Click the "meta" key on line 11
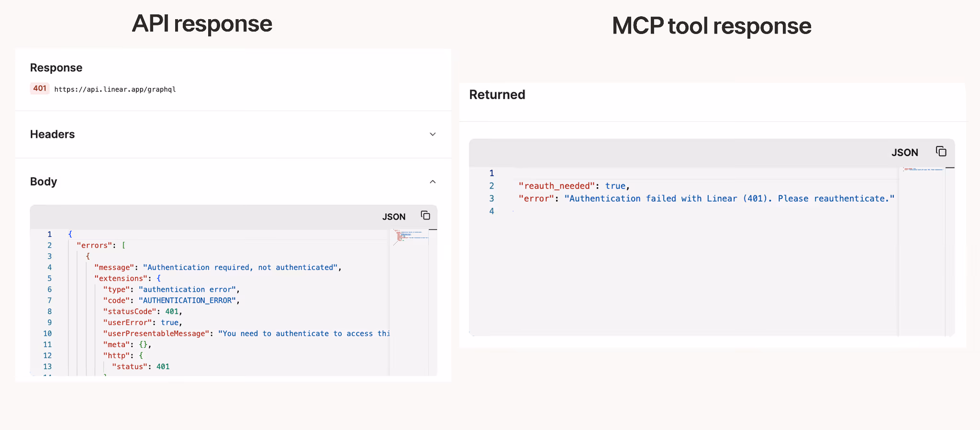Screen dimensions: 980x430 [x=117, y=344]
